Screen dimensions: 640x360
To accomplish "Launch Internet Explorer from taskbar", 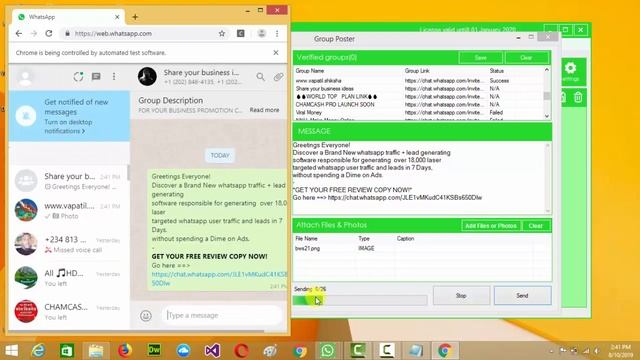I will point(38,351).
